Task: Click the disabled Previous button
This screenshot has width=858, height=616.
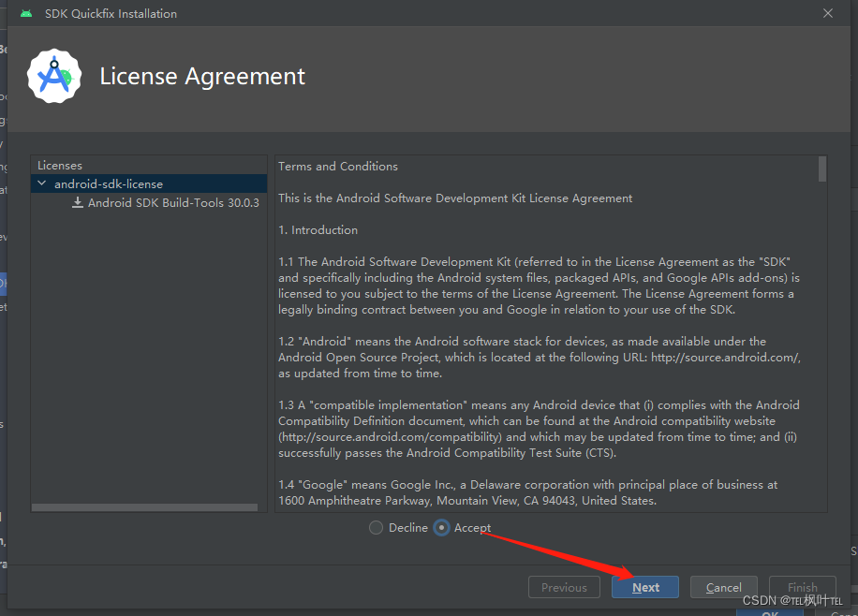Action: pos(564,587)
